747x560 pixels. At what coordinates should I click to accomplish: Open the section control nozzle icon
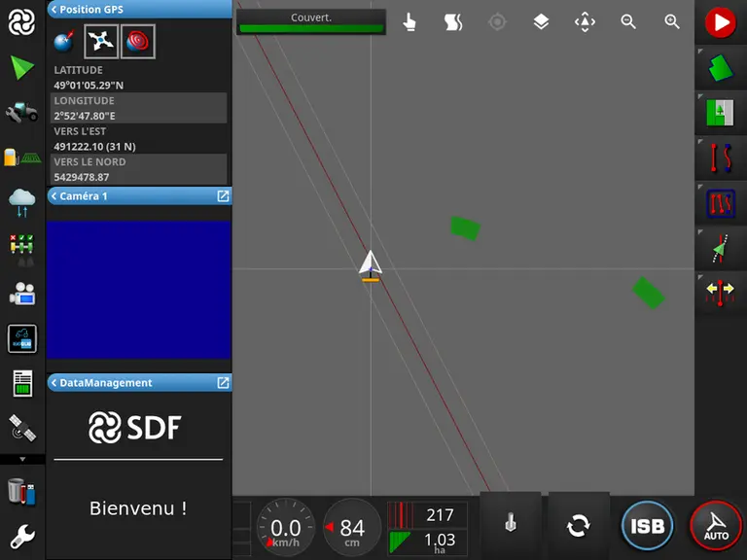point(22,249)
